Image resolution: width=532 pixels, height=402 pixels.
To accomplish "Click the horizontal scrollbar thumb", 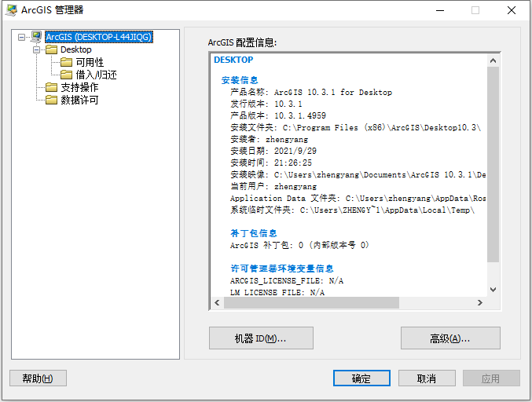I will pos(311,303).
